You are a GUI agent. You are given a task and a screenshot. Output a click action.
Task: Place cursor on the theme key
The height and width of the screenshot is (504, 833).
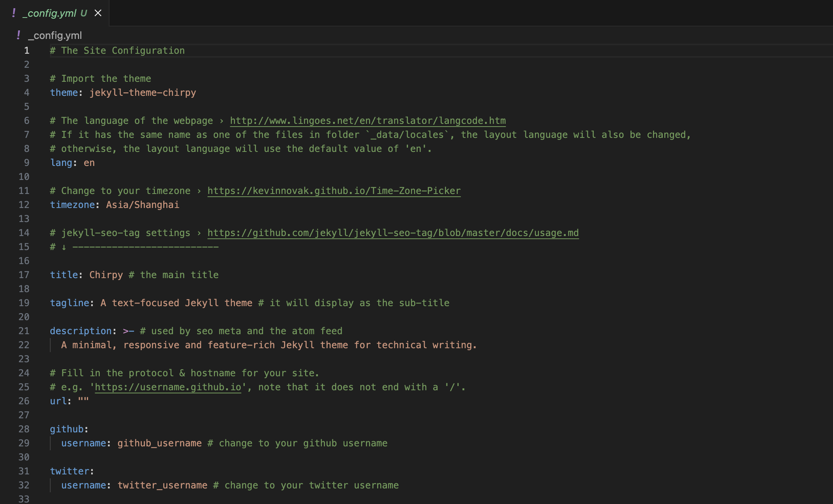pyautogui.click(x=64, y=93)
